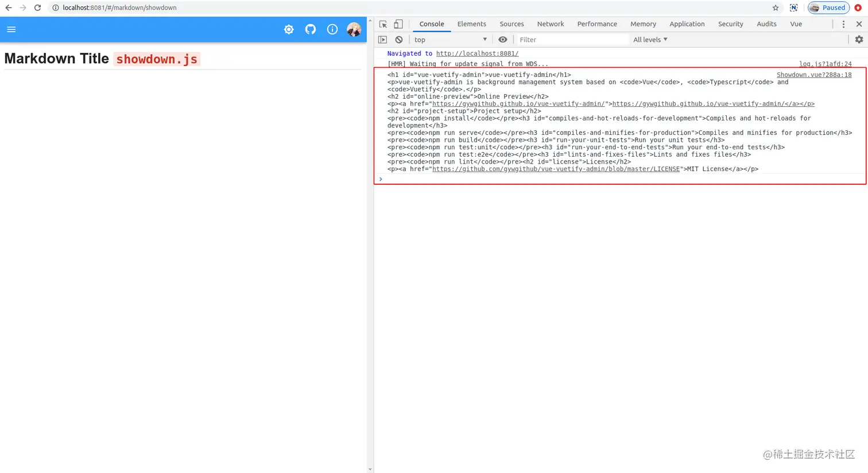Open the user avatar menu
868x473 pixels.
(x=354, y=29)
